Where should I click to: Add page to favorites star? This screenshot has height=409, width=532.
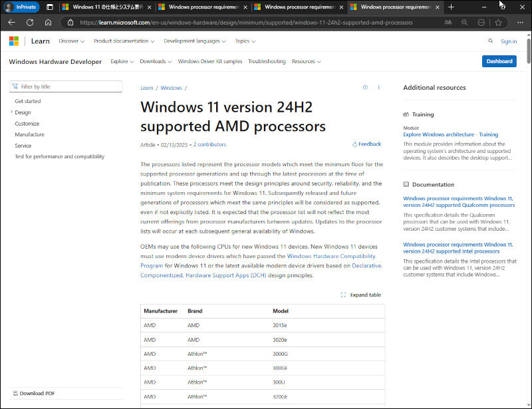[x=498, y=23]
